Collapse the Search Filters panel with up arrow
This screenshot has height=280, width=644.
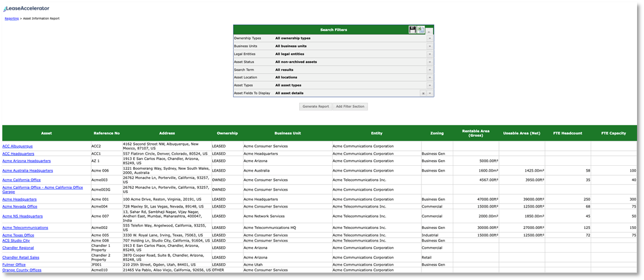429,31
